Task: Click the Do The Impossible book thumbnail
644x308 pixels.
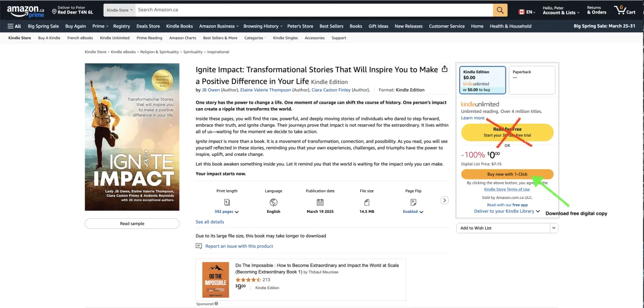Action: tap(216, 280)
